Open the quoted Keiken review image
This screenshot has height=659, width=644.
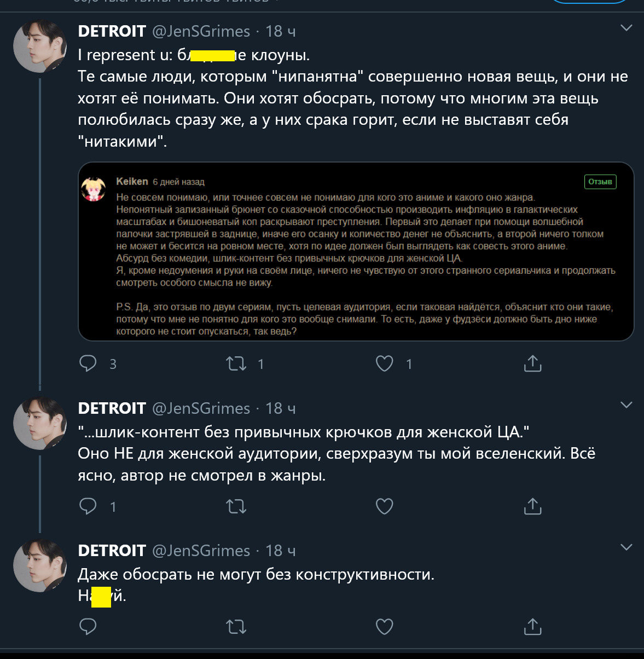[x=356, y=251]
